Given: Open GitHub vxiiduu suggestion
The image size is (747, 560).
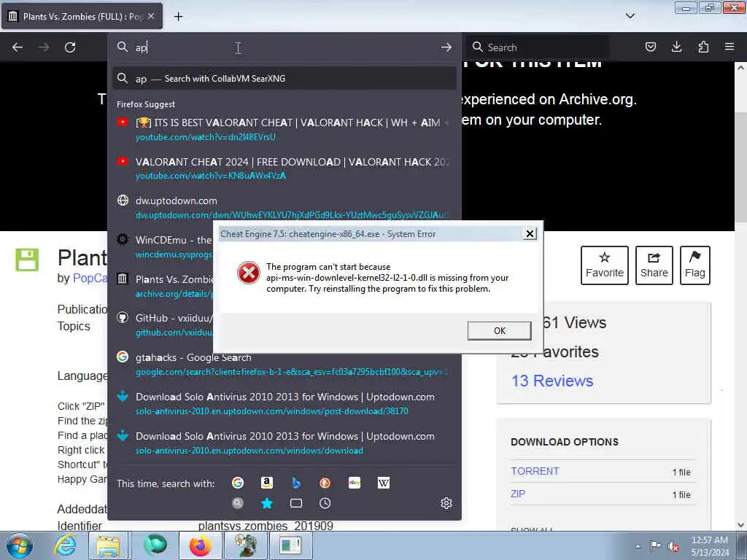Looking at the screenshot, I should click(163, 324).
